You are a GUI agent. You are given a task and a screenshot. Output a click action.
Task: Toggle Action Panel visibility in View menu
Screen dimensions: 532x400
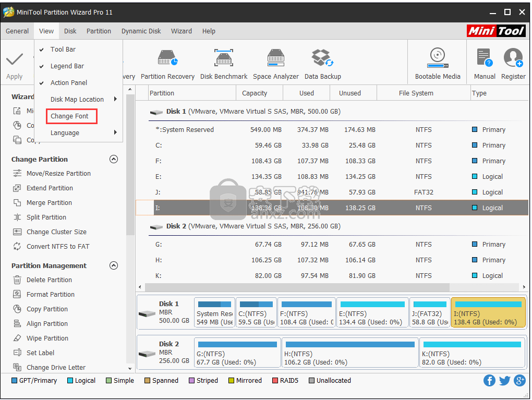coord(68,83)
